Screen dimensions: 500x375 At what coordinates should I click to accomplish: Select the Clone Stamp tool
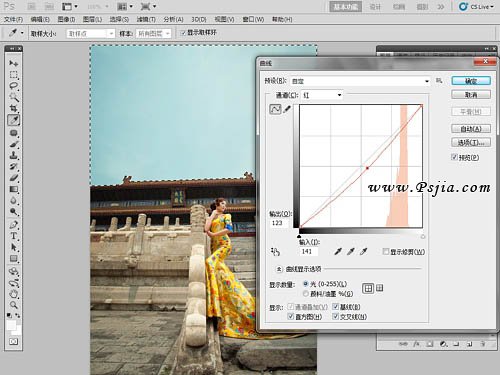coord(13,155)
